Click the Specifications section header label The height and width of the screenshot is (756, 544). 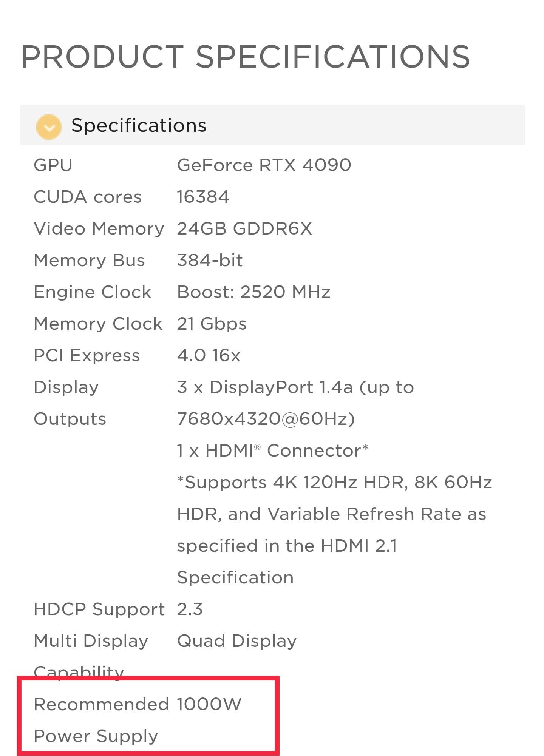pos(139,125)
